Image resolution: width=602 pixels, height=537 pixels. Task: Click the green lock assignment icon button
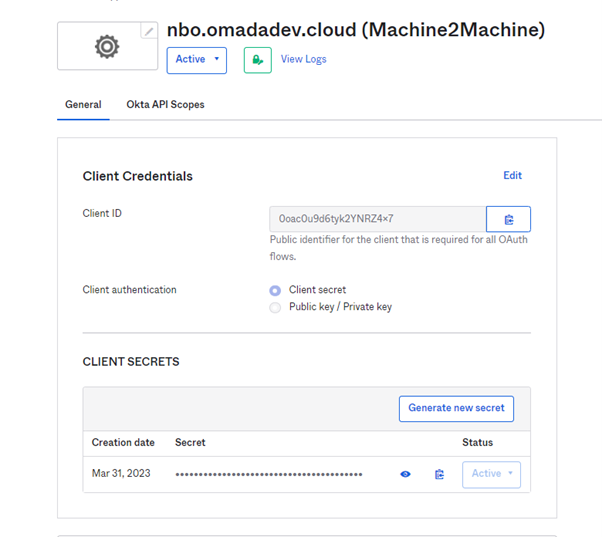click(x=258, y=60)
